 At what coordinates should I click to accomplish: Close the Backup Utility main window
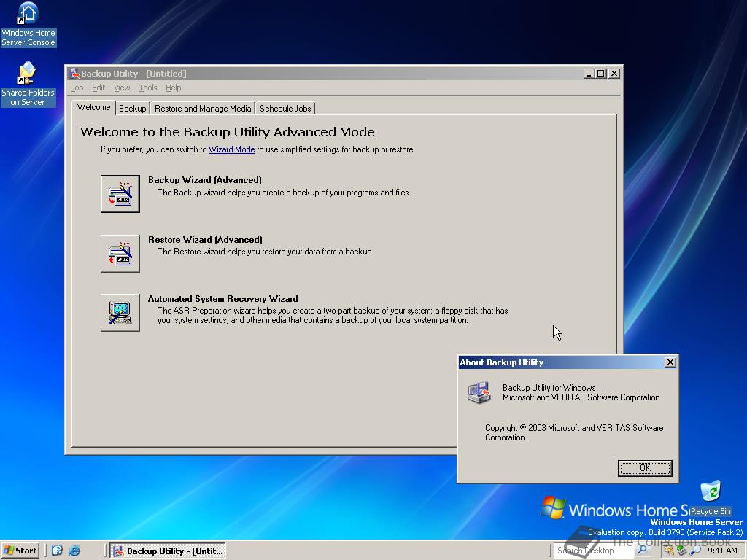pos(614,74)
